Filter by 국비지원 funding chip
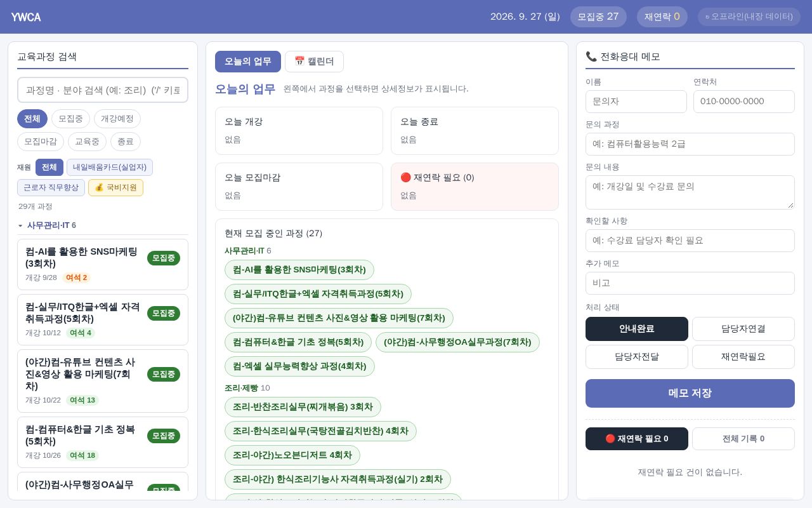812x508 pixels. tap(115, 188)
